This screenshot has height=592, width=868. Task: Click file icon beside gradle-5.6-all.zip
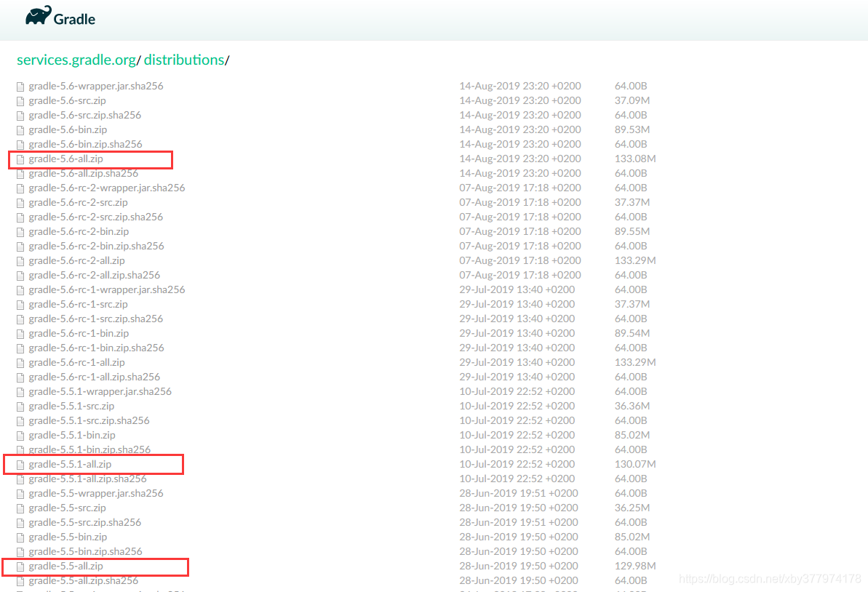click(20, 159)
